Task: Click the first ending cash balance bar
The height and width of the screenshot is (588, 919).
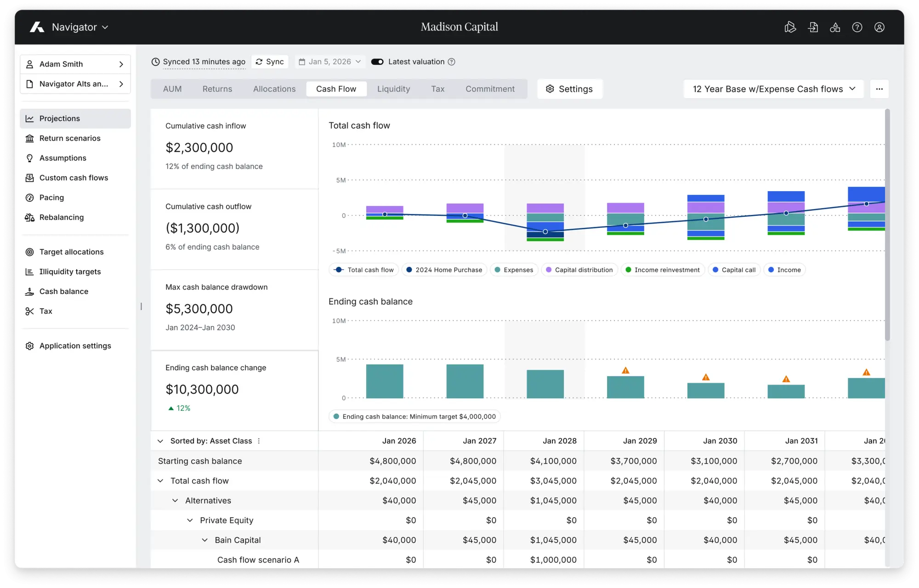Action: pos(385,381)
